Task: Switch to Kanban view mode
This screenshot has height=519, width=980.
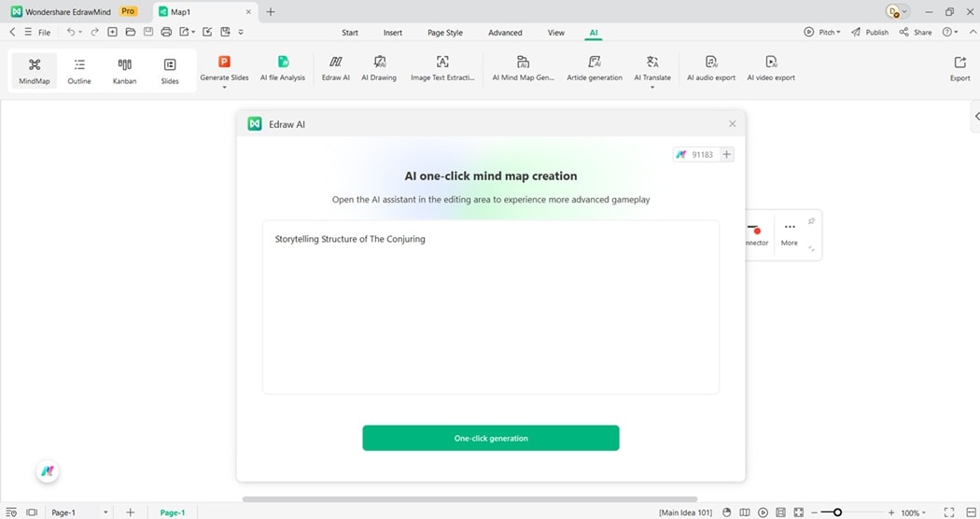Action: [124, 71]
